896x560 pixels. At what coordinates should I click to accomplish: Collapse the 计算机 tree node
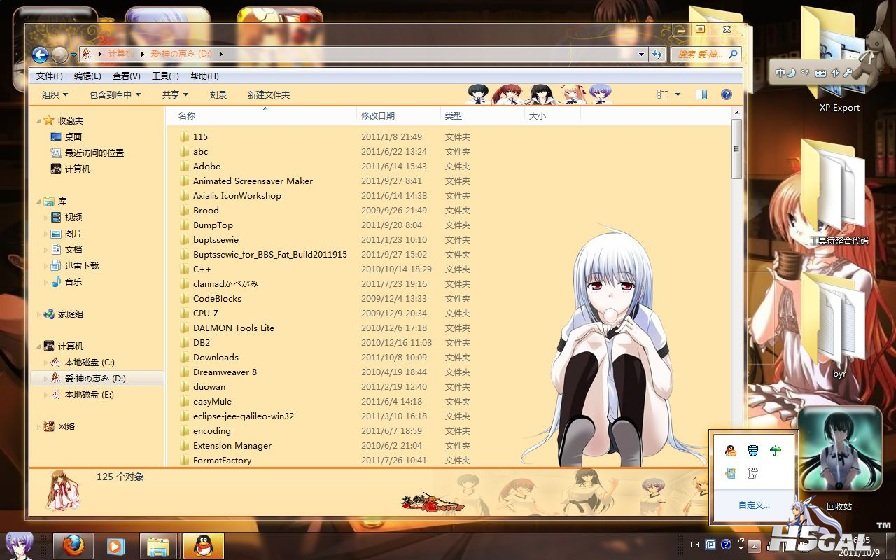tap(39, 346)
